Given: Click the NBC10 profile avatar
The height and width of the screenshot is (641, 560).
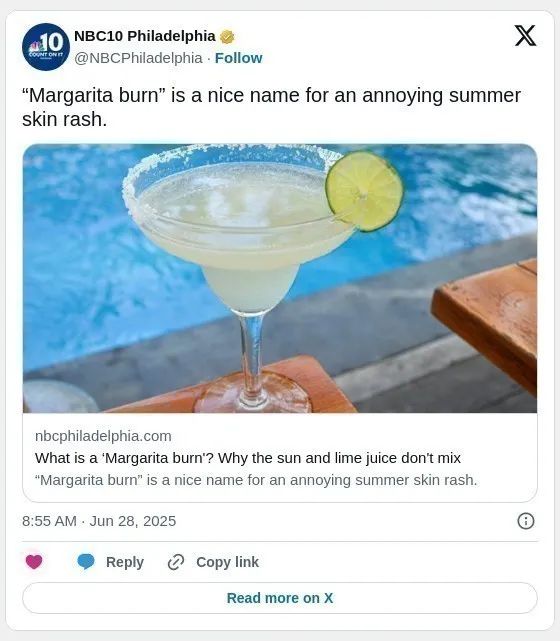Looking at the screenshot, I should pos(46,47).
